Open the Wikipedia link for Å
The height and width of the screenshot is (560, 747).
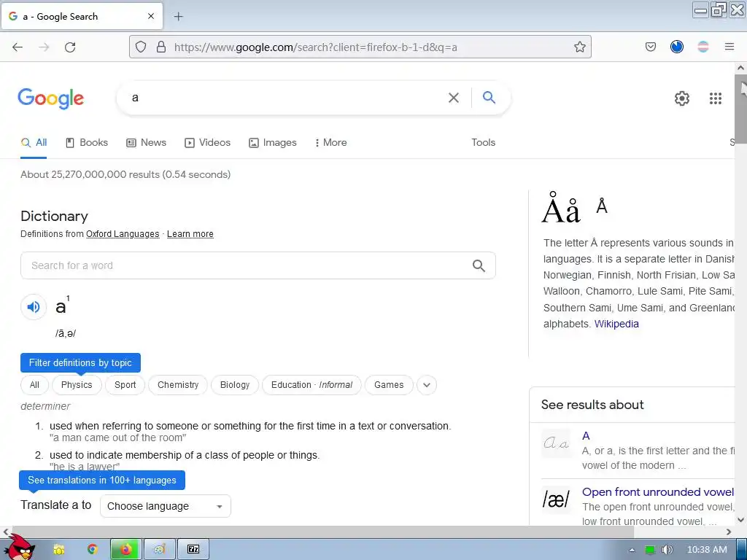(x=616, y=324)
